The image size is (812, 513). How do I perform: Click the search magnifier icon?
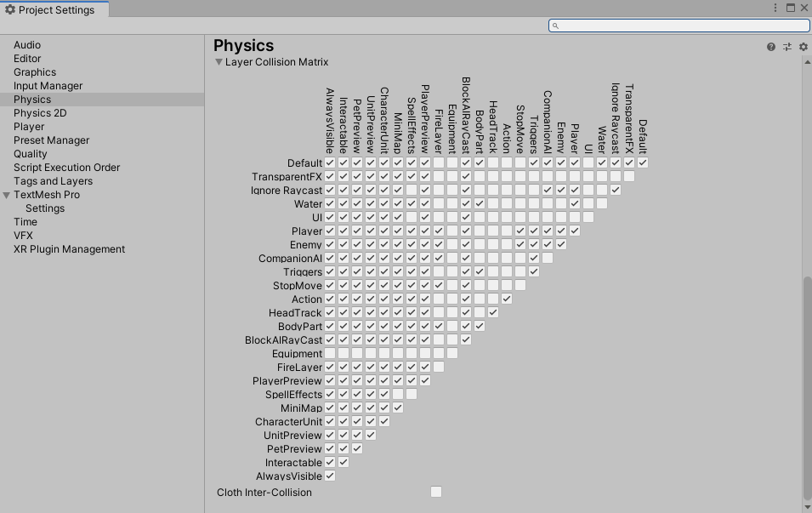(x=556, y=26)
